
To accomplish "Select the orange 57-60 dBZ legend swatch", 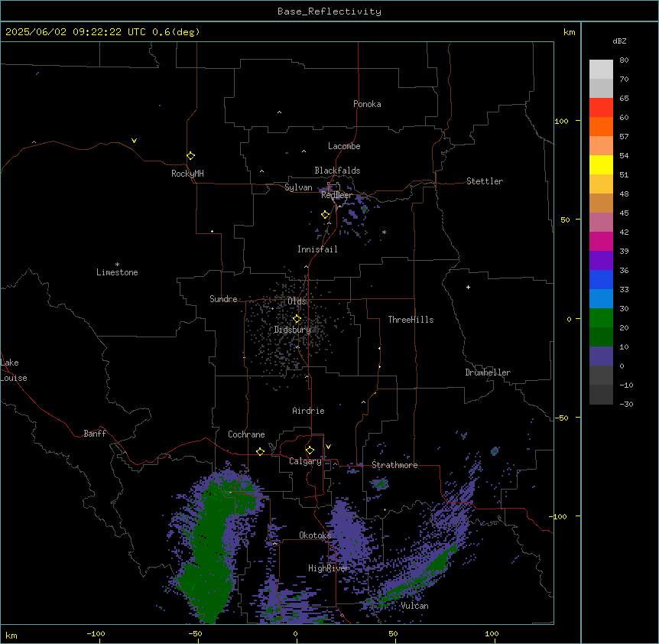I will (601, 126).
